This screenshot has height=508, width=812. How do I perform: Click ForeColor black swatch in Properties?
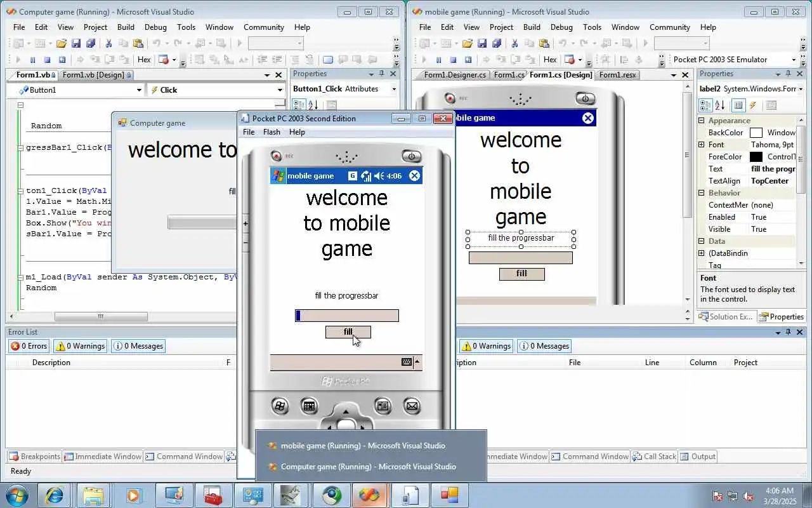756,157
